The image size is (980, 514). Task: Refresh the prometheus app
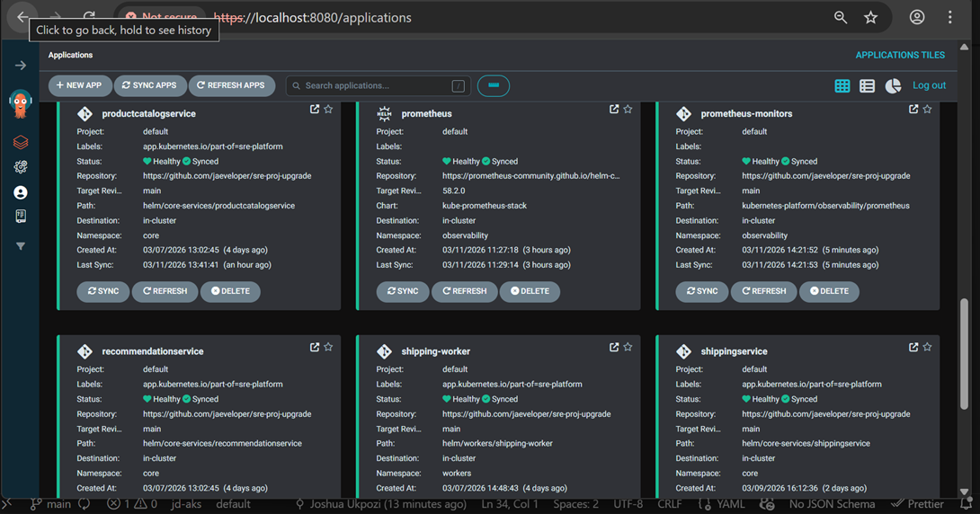(464, 291)
